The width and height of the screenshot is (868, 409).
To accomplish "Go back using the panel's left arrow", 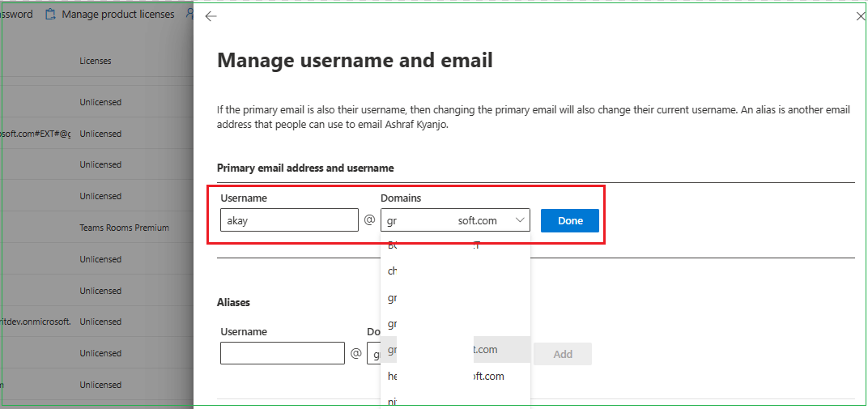I will 211,17.
